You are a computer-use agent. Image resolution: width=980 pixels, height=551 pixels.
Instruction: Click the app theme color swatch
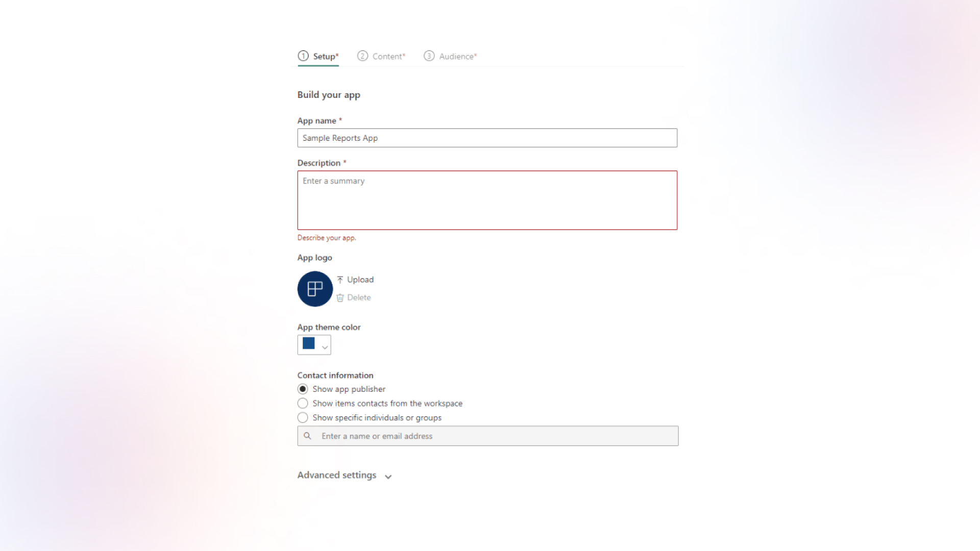pos(308,344)
